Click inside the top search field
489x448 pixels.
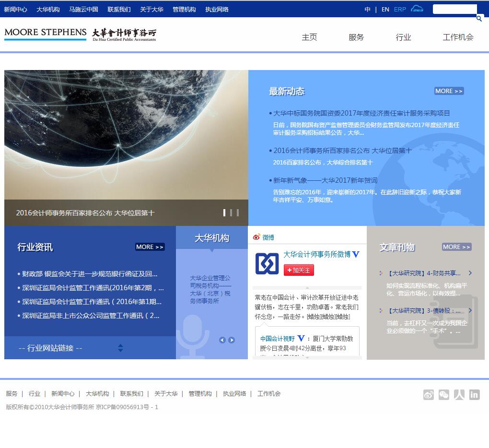[x=454, y=9]
